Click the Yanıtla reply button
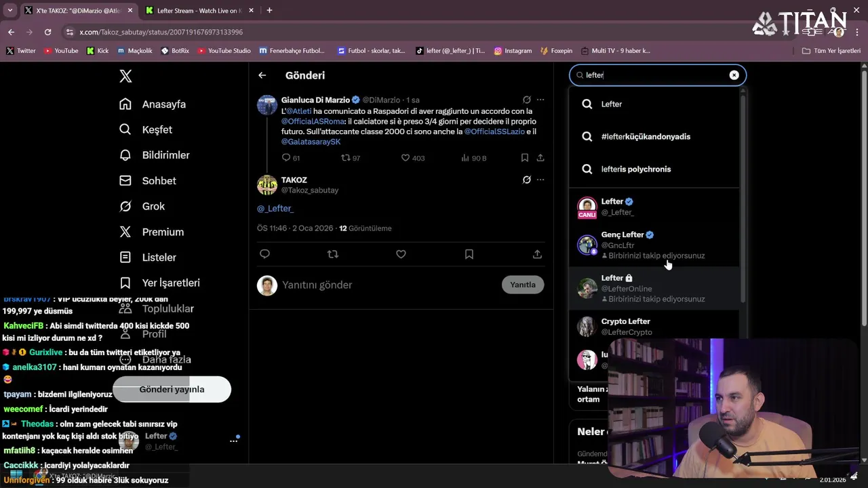This screenshot has height=488, width=868. tap(523, 285)
